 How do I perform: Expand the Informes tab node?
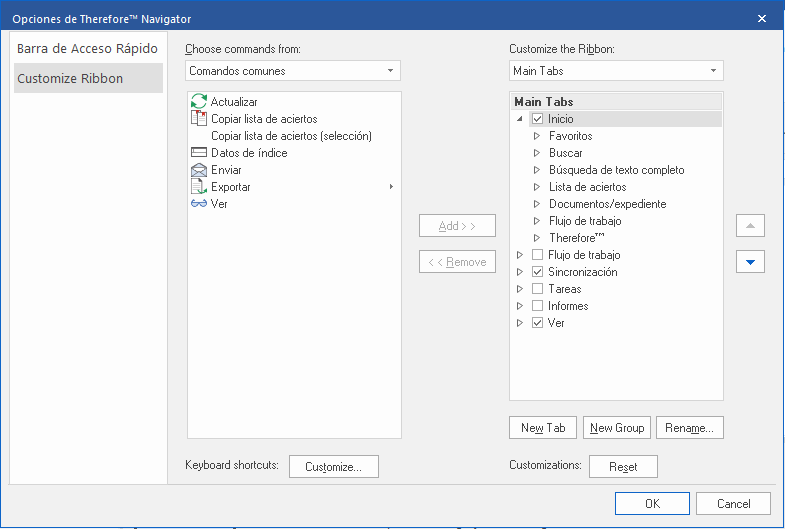[520, 306]
